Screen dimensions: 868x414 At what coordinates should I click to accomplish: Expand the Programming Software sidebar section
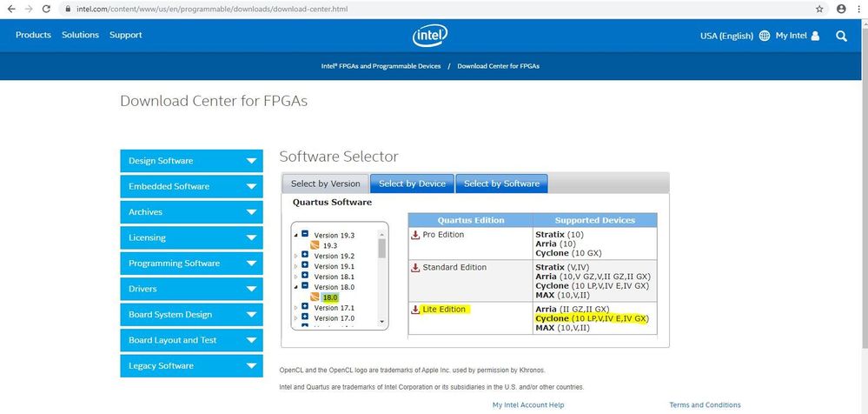coord(191,264)
